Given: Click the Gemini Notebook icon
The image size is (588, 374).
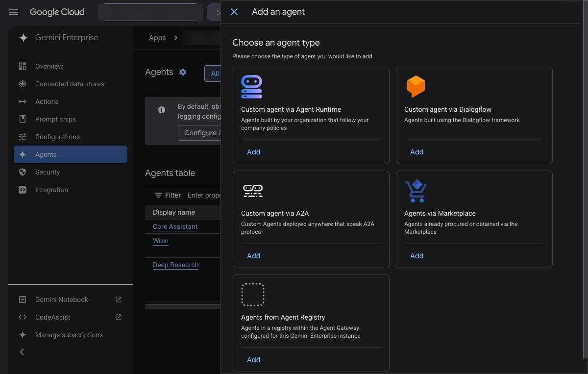Looking at the screenshot, I should pos(23,299).
